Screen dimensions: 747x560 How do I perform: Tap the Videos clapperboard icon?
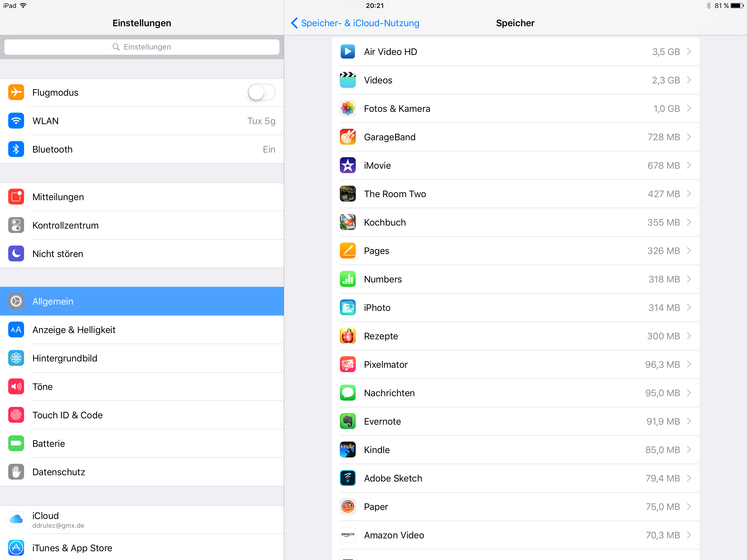(348, 80)
